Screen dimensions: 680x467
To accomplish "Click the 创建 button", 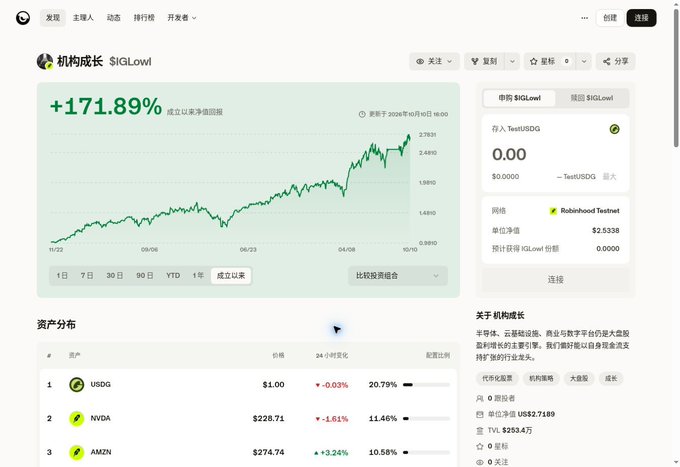I will pyautogui.click(x=610, y=18).
